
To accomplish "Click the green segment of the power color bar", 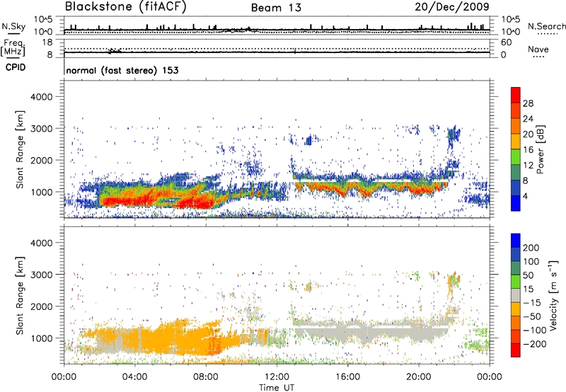I will pyautogui.click(x=516, y=157).
